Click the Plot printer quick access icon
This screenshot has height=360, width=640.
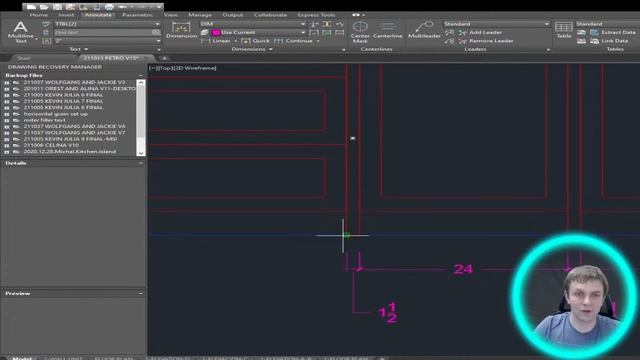109,7
